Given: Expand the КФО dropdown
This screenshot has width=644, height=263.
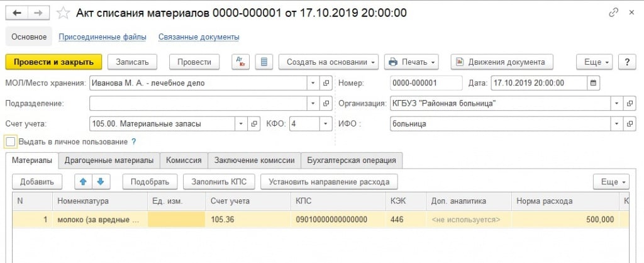Looking at the screenshot, I should [x=326, y=124].
